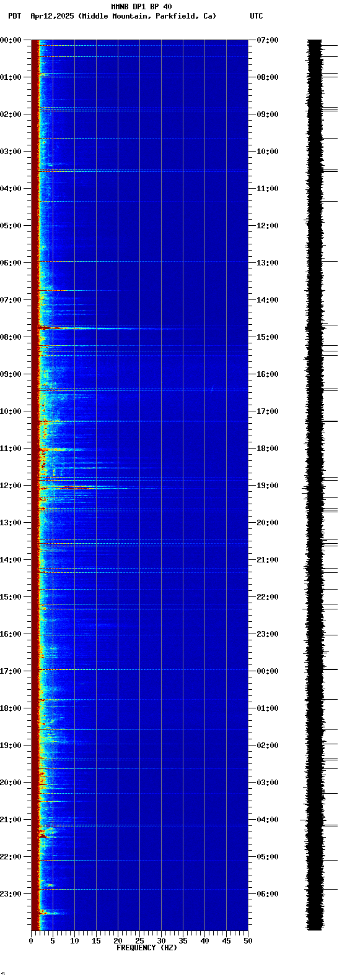Click the frequency tick label '5'
The height and width of the screenshot is (980, 342).
pyautogui.click(x=53, y=941)
